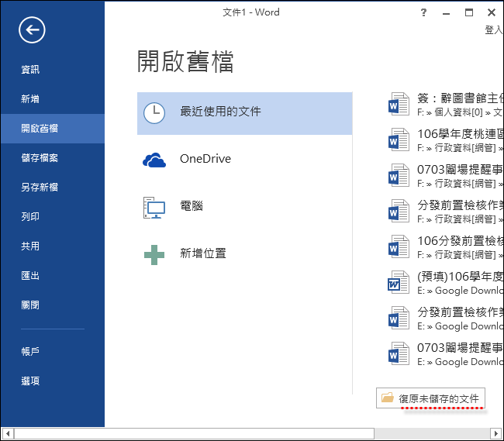This screenshot has height=441, width=504.
Task: Open the 列印 page
Action: click(53, 217)
